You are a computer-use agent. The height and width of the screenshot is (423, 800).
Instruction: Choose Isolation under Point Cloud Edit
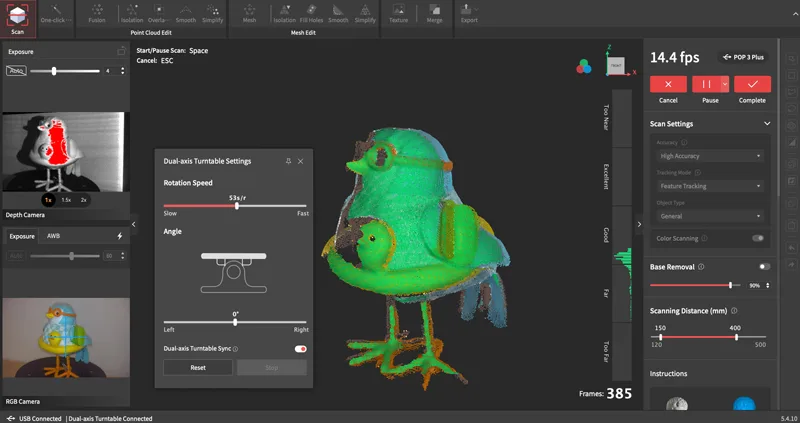coord(132,14)
